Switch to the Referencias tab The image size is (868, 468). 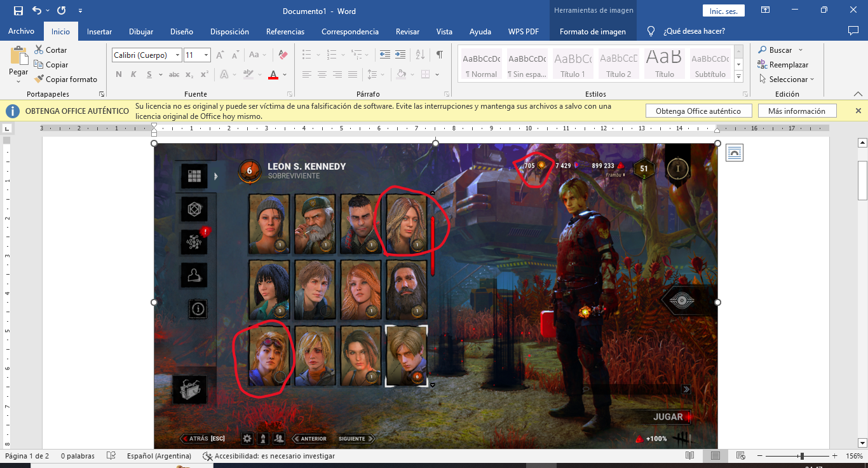pyautogui.click(x=285, y=31)
